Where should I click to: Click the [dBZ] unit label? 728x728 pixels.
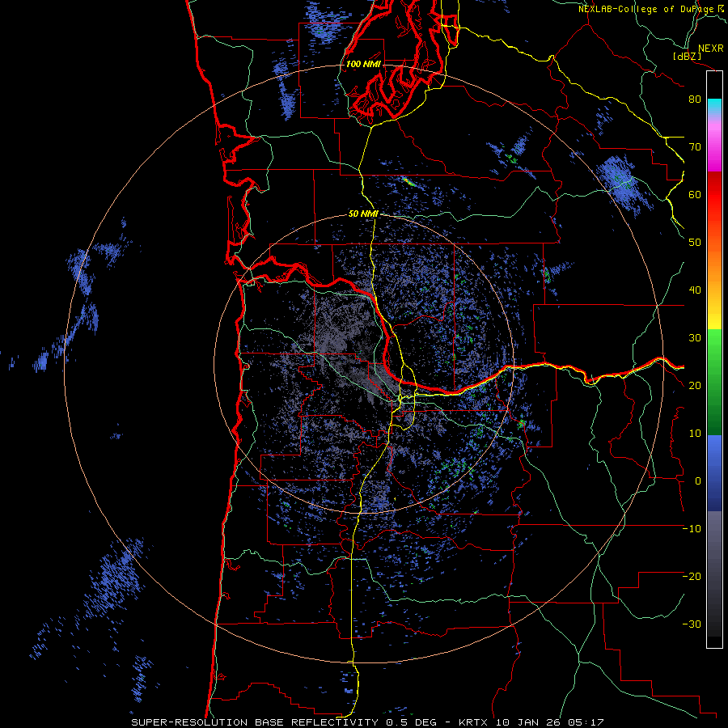[x=687, y=57]
